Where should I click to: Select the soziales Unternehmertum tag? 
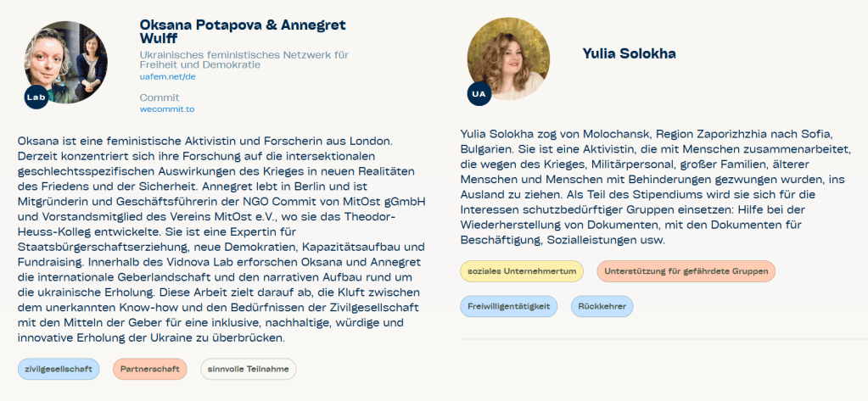pos(523,271)
